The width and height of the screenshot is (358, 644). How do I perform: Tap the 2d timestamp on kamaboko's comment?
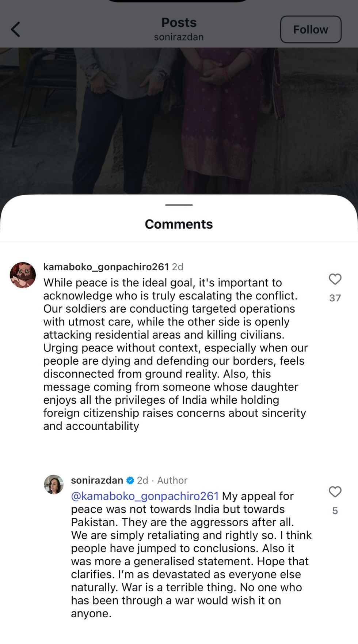point(178,267)
